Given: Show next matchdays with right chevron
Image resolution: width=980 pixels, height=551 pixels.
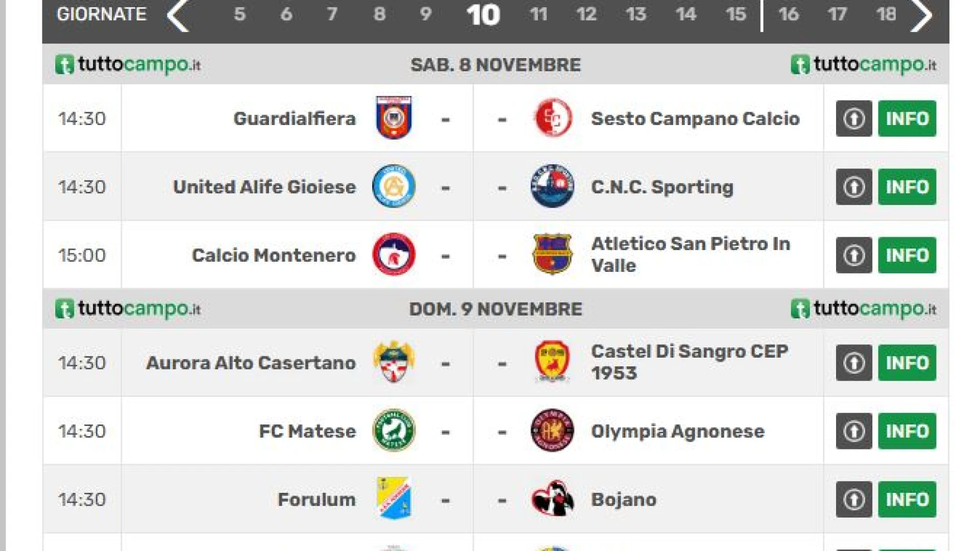Looking at the screenshot, I should [x=922, y=15].
